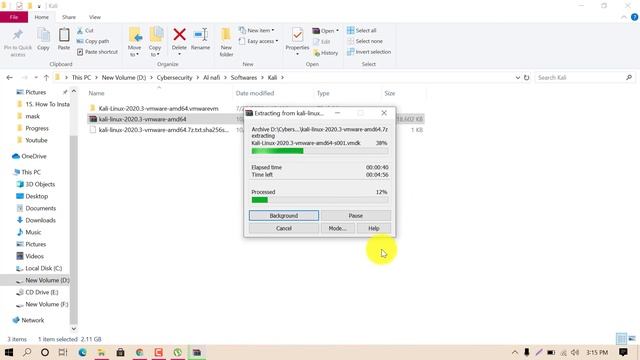Cancel the extraction
Viewport: 640px width, 360px height.
[284, 228]
